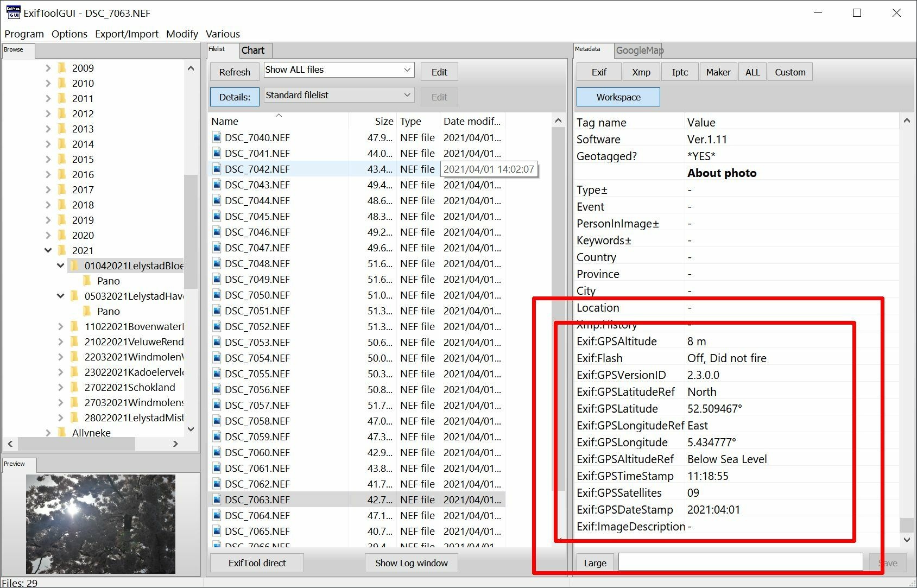Image resolution: width=917 pixels, height=588 pixels.
Task: Expand the 2020 folder node
Action: [x=48, y=235]
